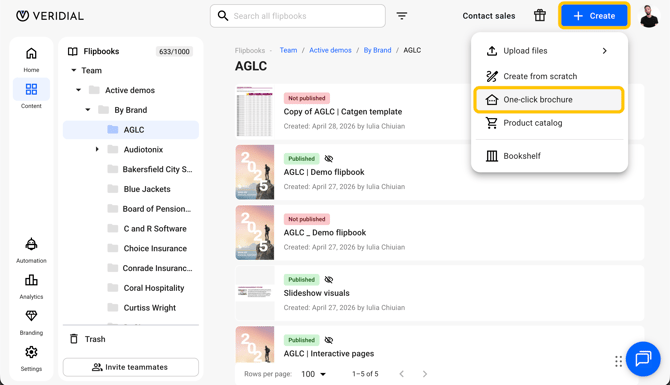This screenshot has height=385, width=670.
Task: Click the Veridial logo
Action: 50,16
